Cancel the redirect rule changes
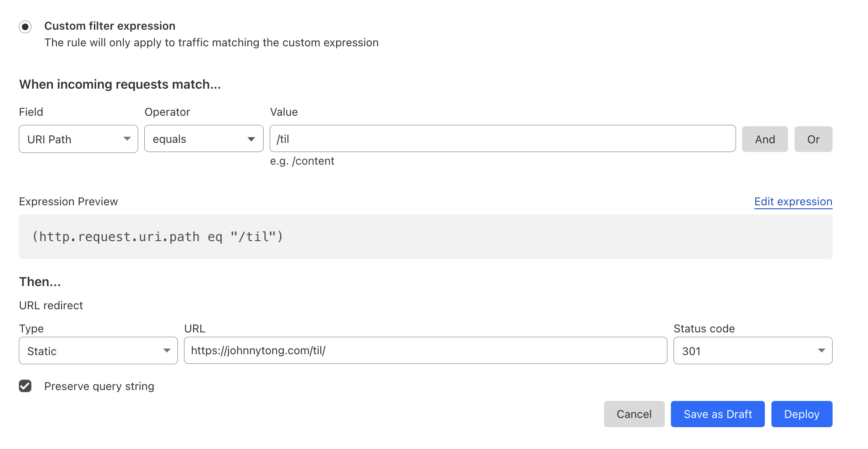Screen dimensions: 868x449 click(634, 414)
